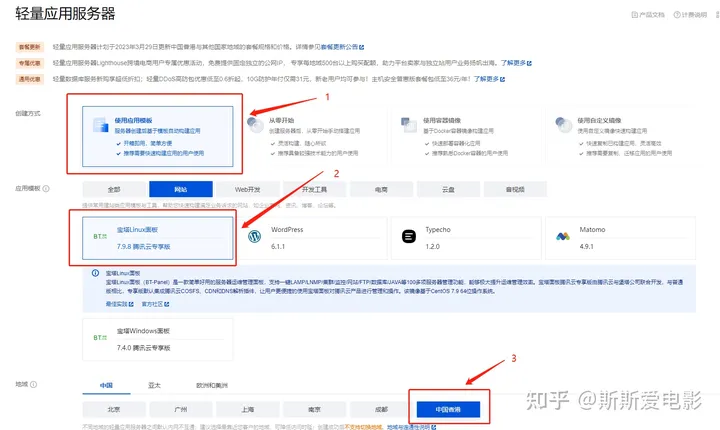This screenshot has height=430, width=720.
Task: Open the 官方社区 link
Action: pos(152,304)
